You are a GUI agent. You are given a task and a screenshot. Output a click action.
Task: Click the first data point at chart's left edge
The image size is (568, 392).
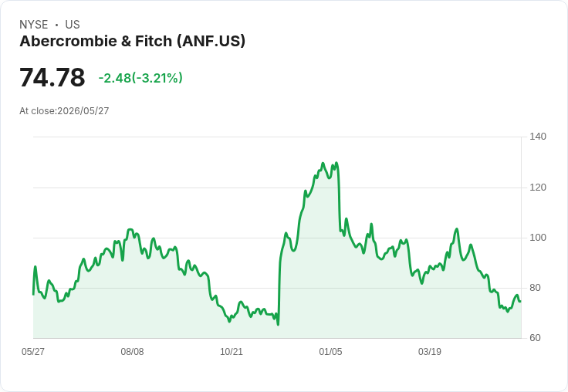pos(34,294)
